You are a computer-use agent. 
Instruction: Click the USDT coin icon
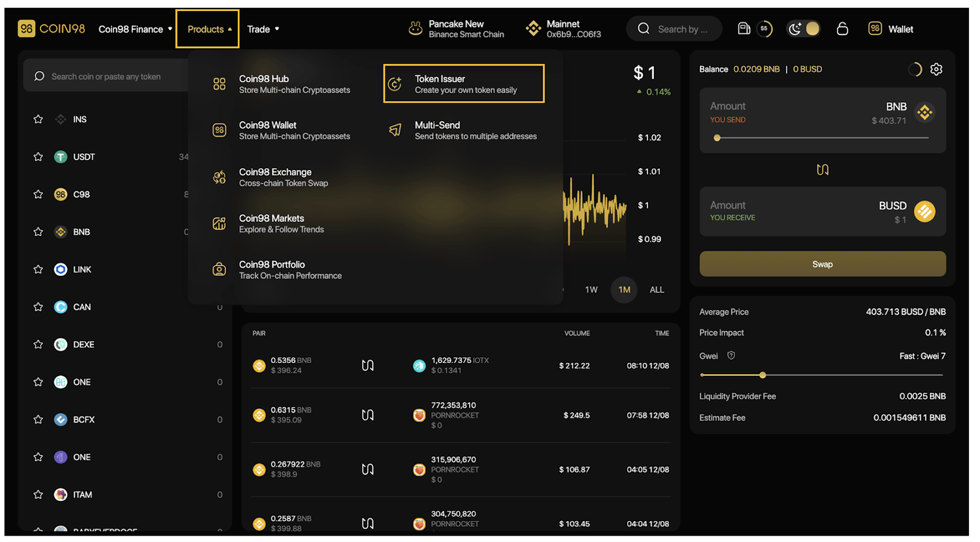click(61, 157)
